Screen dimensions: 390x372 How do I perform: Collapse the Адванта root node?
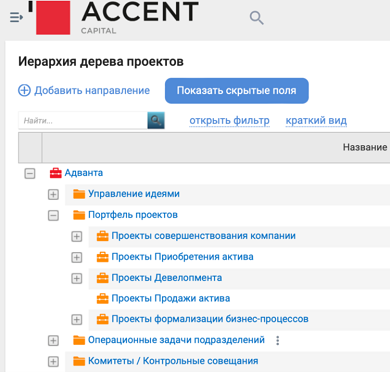pos(30,173)
